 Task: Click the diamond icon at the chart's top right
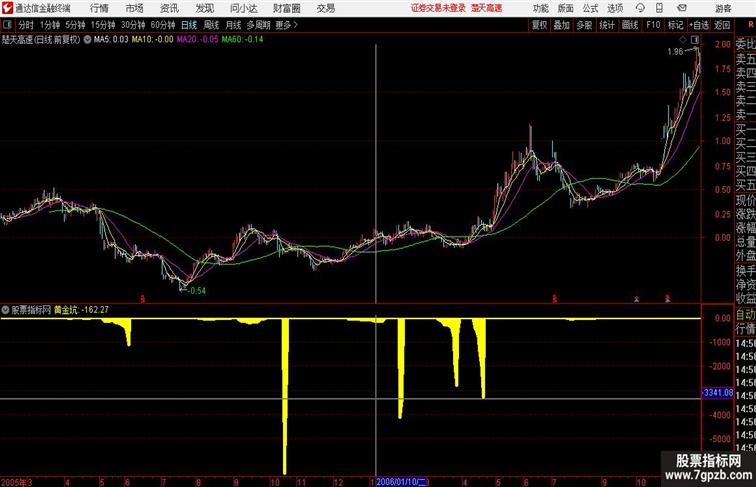pyautogui.click(x=683, y=39)
